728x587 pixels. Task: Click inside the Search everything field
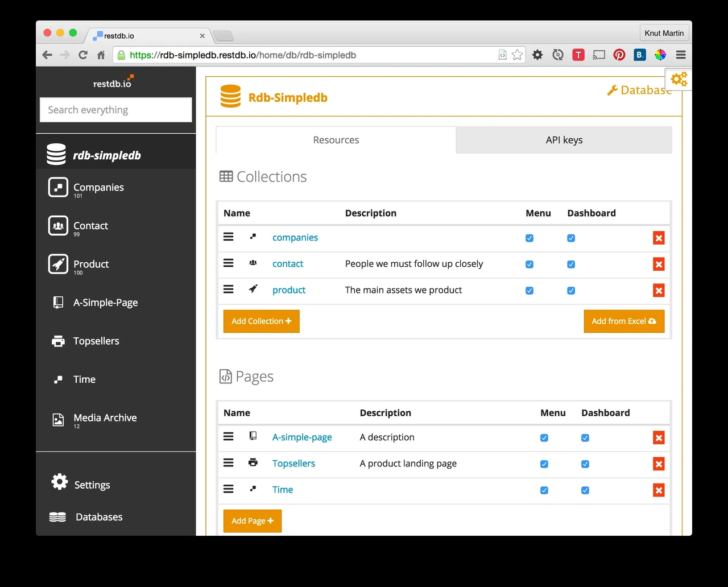[115, 110]
